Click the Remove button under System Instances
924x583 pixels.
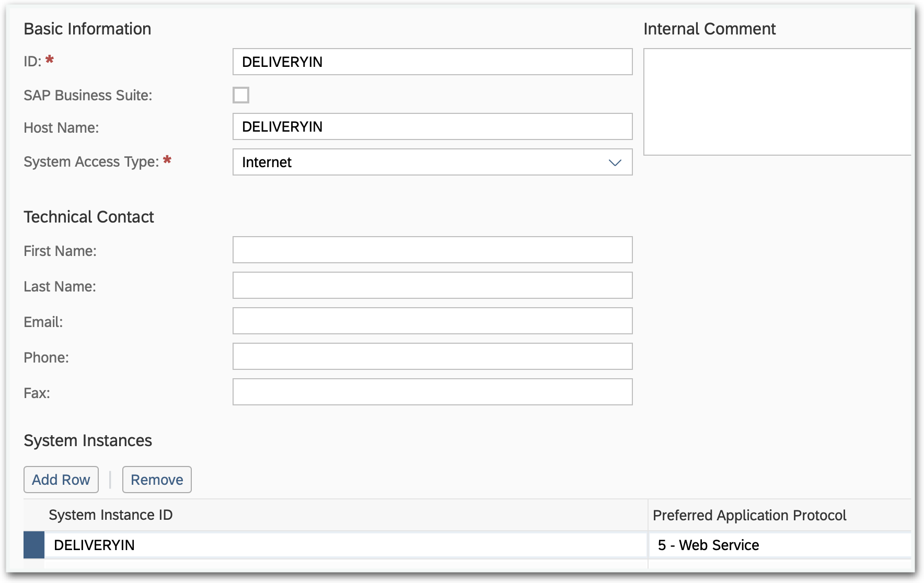[157, 480]
